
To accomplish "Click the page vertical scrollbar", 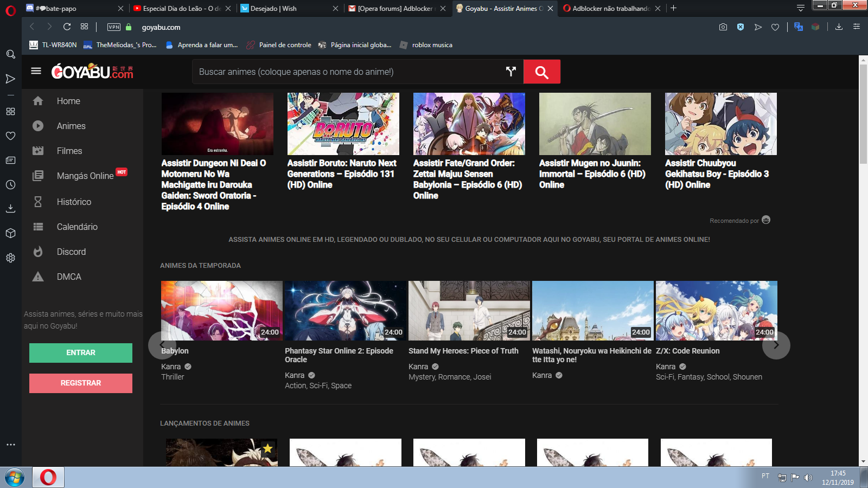I will pyautogui.click(x=863, y=114).
